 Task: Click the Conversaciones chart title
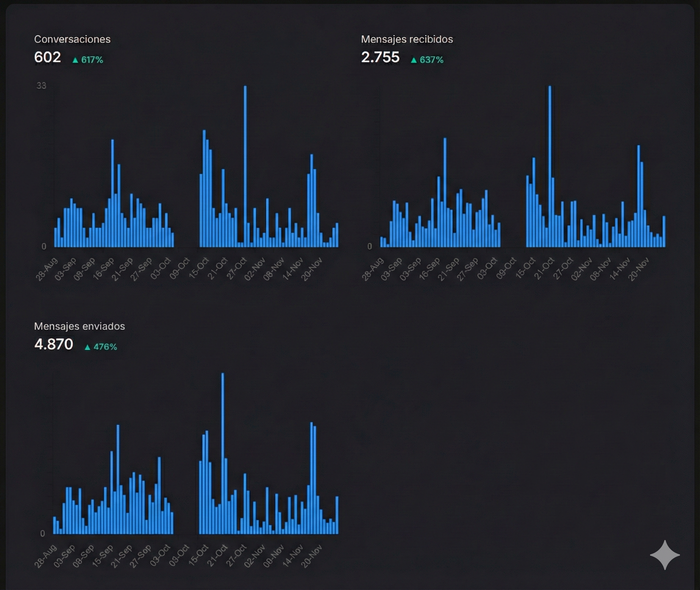[72, 39]
